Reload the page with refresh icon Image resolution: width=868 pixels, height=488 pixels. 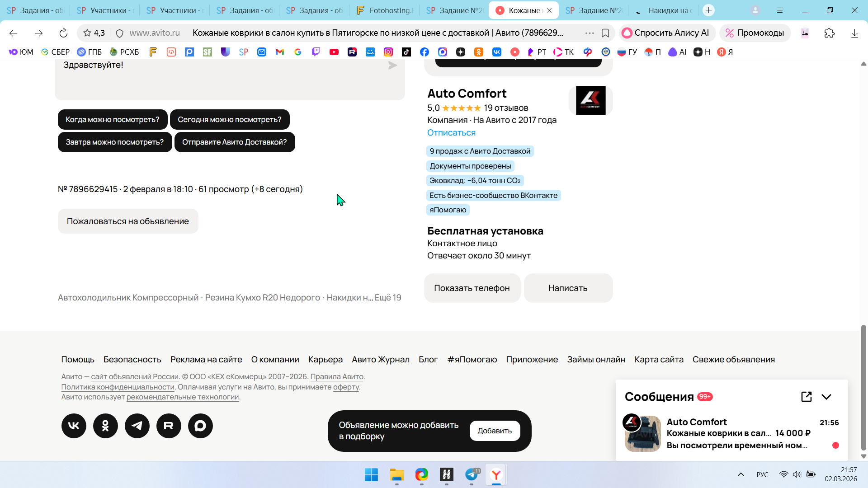point(63,33)
